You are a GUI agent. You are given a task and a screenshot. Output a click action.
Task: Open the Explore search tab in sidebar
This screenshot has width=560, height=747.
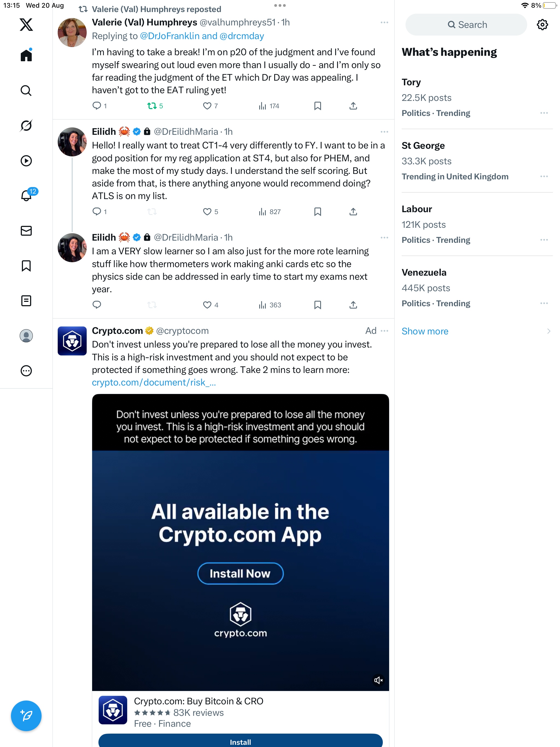click(26, 91)
